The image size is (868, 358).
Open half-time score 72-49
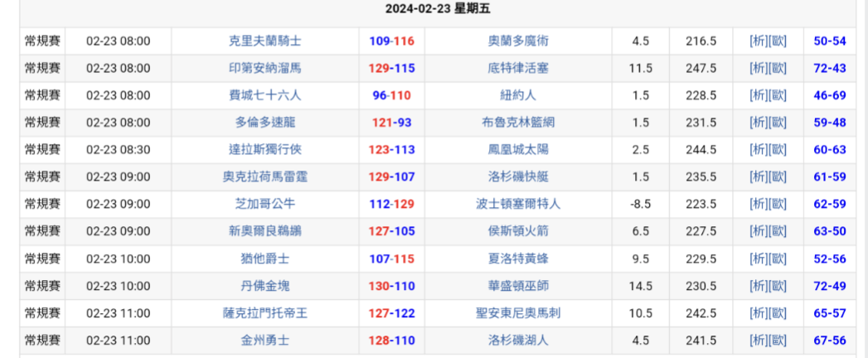[830, 286]
